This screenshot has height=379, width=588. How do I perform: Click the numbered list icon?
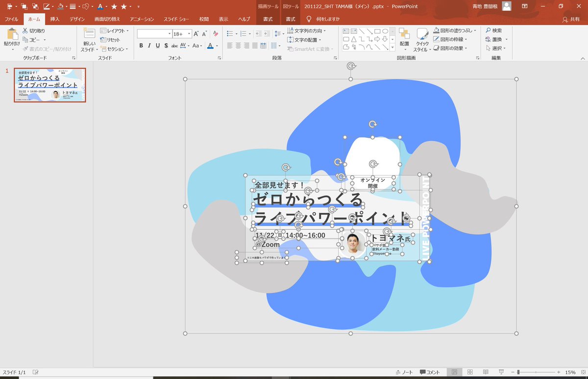pos(244,33)
